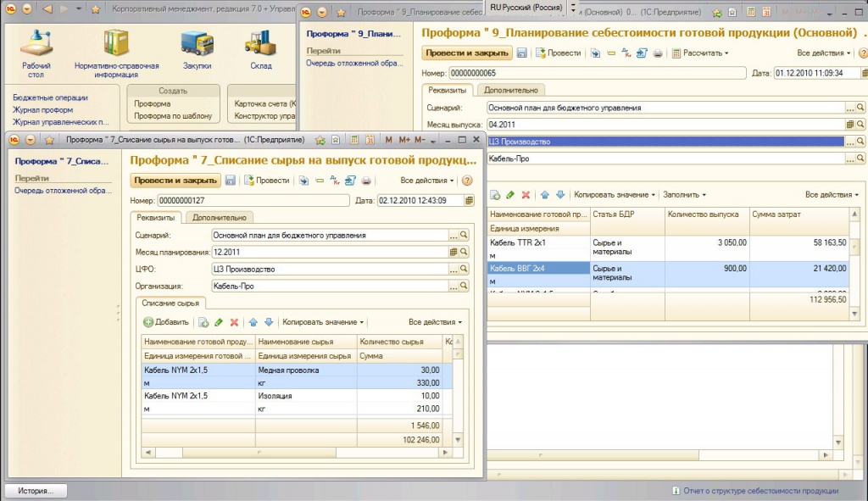
Task: Open Нормативно-справочная информация section
Action: [116, 53]
